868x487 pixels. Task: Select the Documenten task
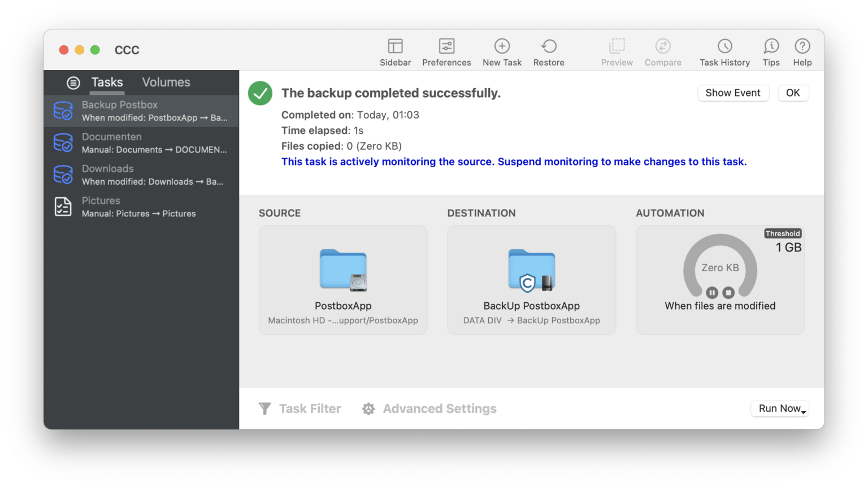coord(141,143)
